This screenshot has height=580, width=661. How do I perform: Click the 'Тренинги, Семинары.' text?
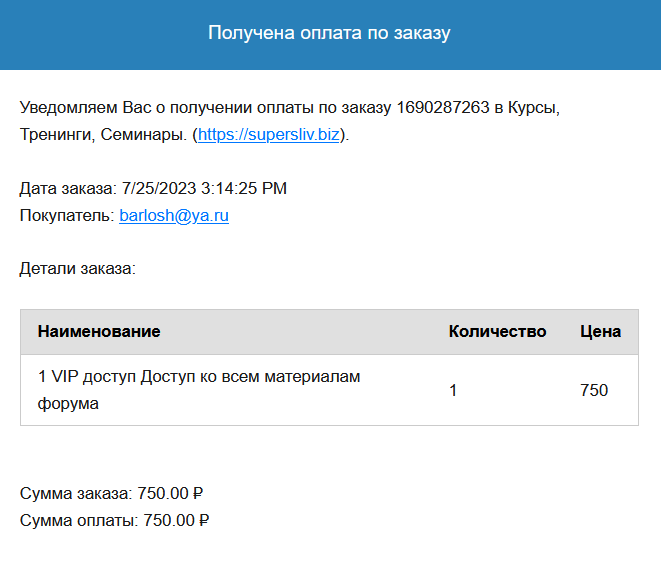(103, 135)
